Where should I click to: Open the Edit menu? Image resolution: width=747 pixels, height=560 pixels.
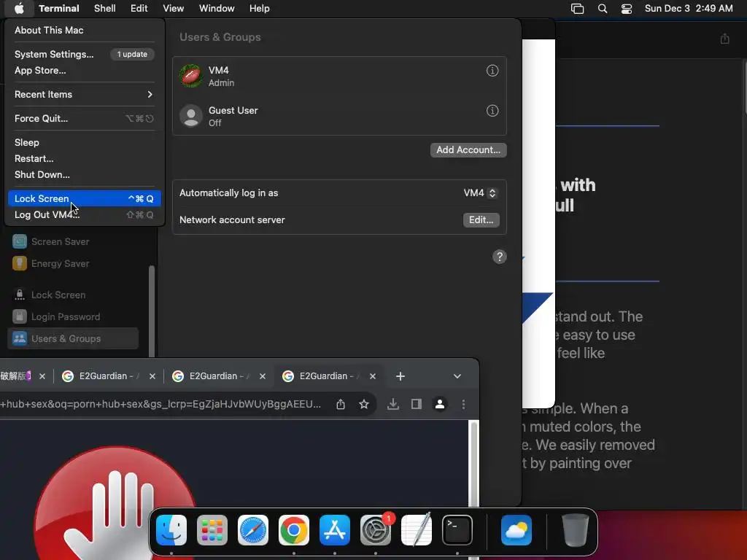[139, 8]
